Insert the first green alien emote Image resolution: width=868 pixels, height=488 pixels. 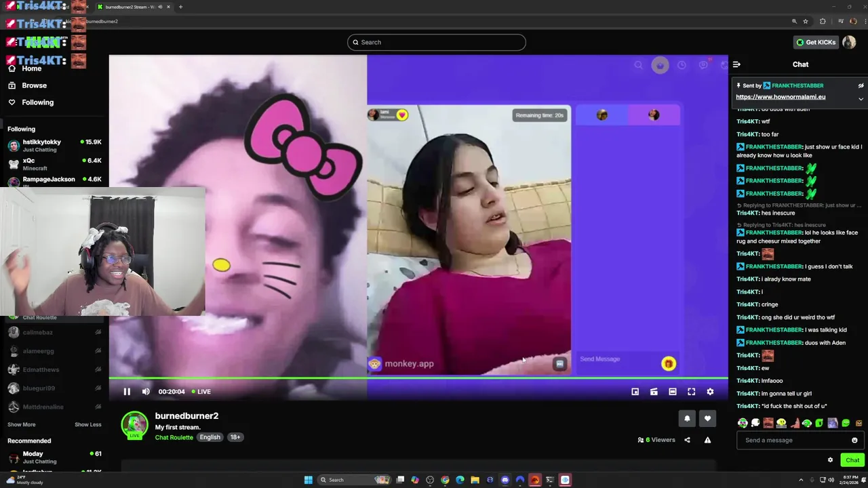pyautogui.click(x=743, y=423)
